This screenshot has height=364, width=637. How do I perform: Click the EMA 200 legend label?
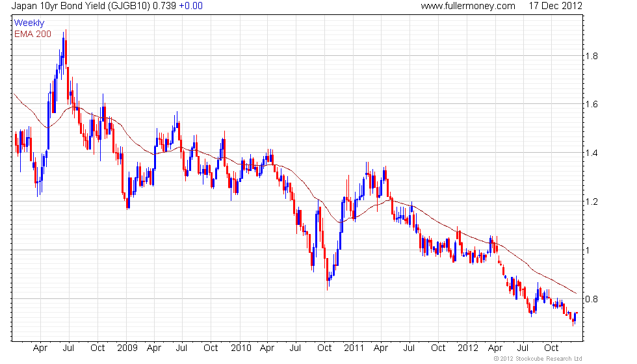[x=33, y=34]
